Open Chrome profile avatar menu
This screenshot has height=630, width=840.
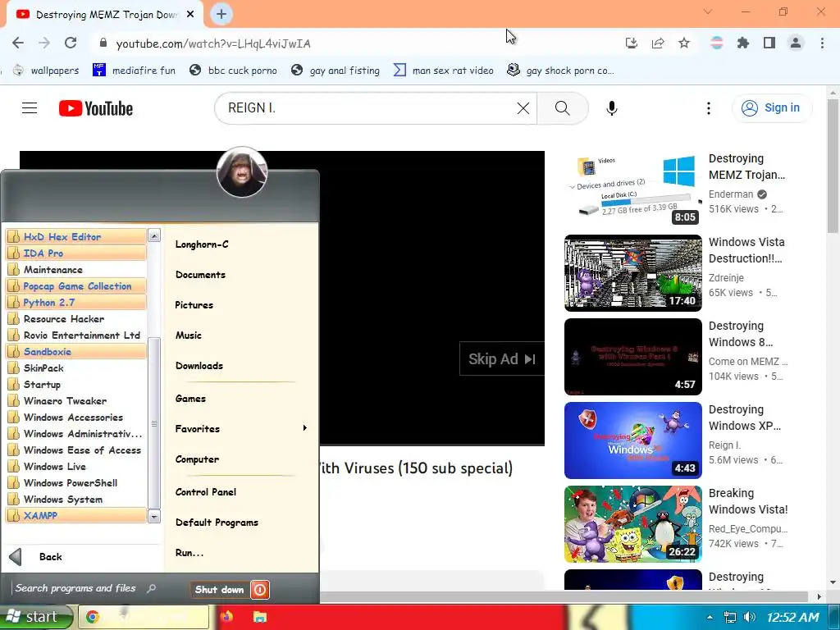coord(796,43)
